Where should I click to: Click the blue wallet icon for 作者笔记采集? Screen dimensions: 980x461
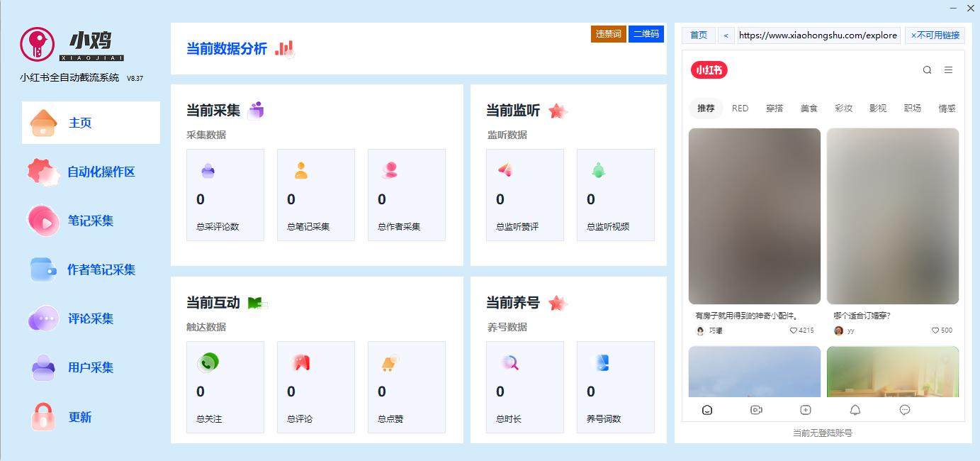[43, 270]
